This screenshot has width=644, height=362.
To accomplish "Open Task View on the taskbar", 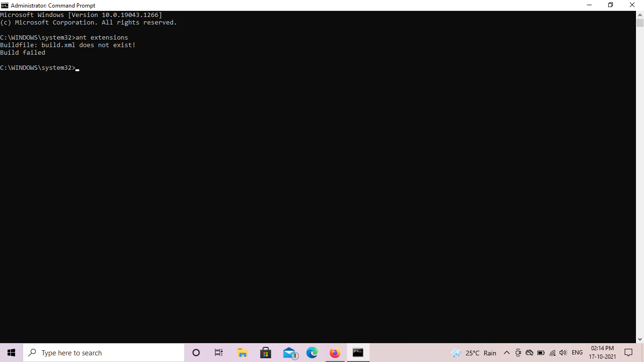I will tap(219, 353).
